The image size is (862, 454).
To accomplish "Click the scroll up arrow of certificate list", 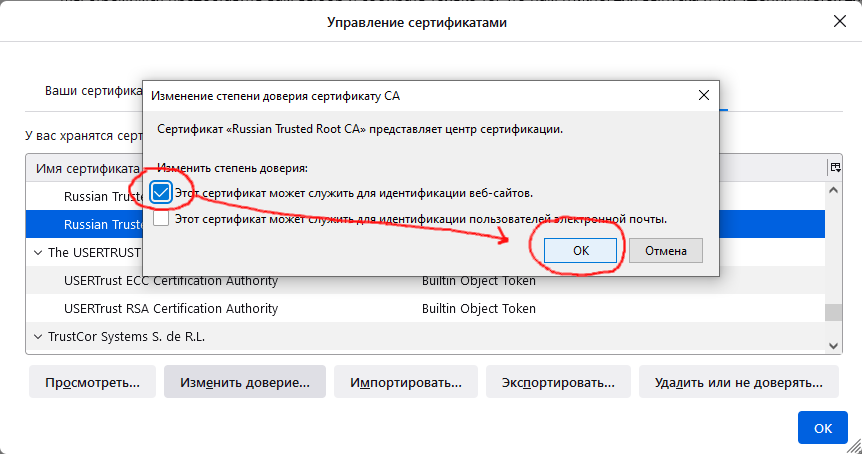I will tap(833, 190).
